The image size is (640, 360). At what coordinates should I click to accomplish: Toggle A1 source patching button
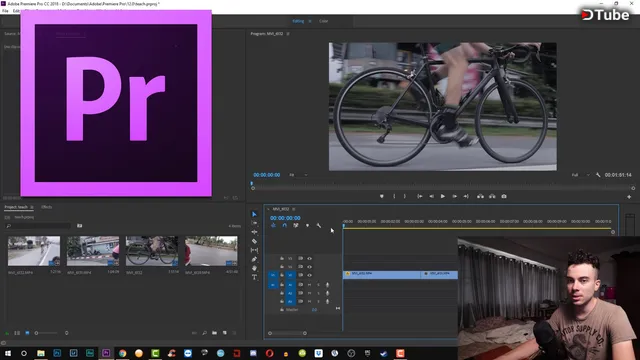point(273,284)
